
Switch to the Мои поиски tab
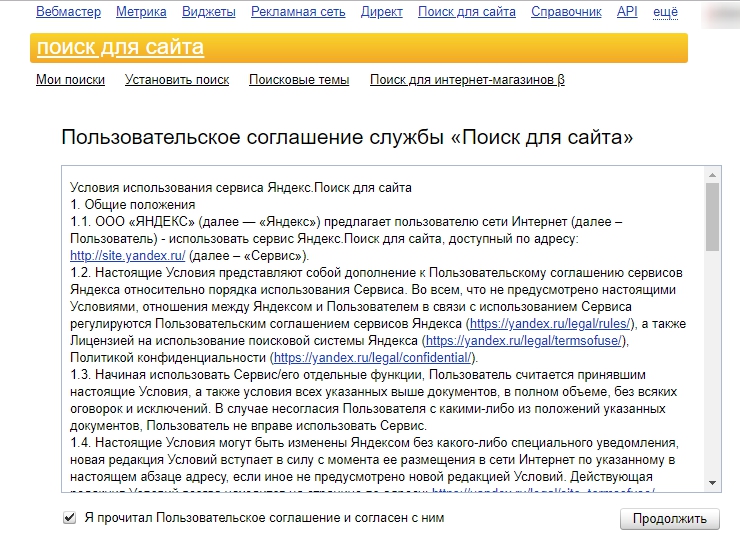click(70, 80)
